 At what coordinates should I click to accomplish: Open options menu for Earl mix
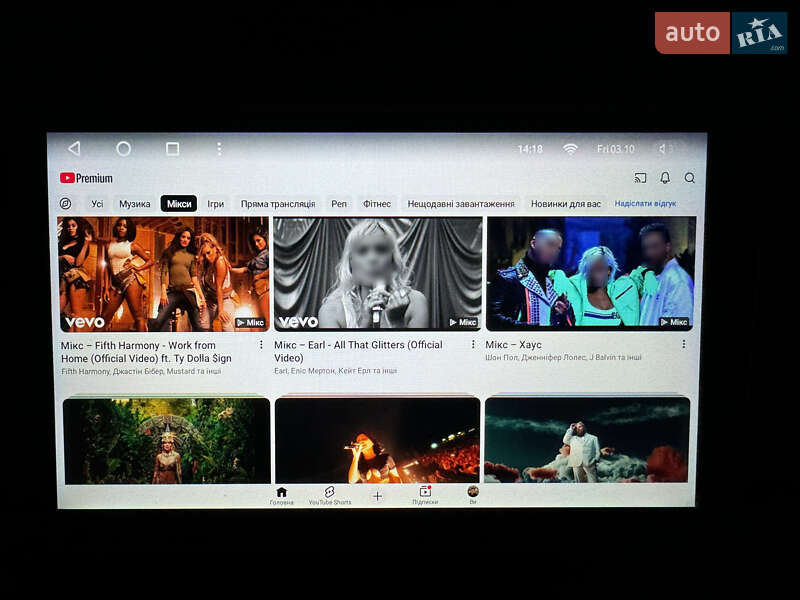[x=473, y=345]
